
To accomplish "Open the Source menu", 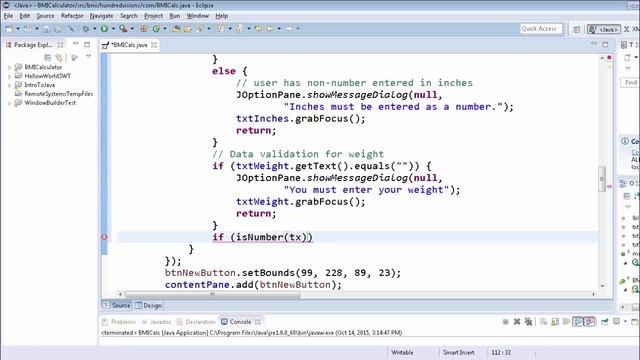I will 45,16.
